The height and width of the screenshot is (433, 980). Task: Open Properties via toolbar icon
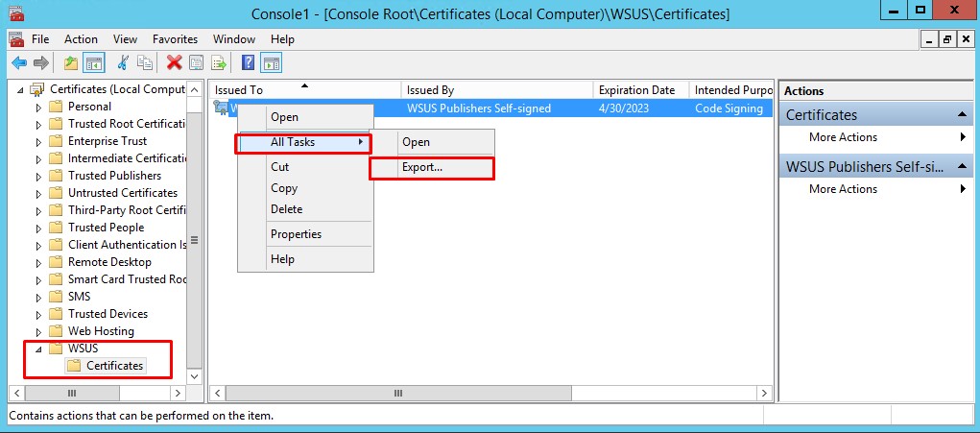[196, 62]
